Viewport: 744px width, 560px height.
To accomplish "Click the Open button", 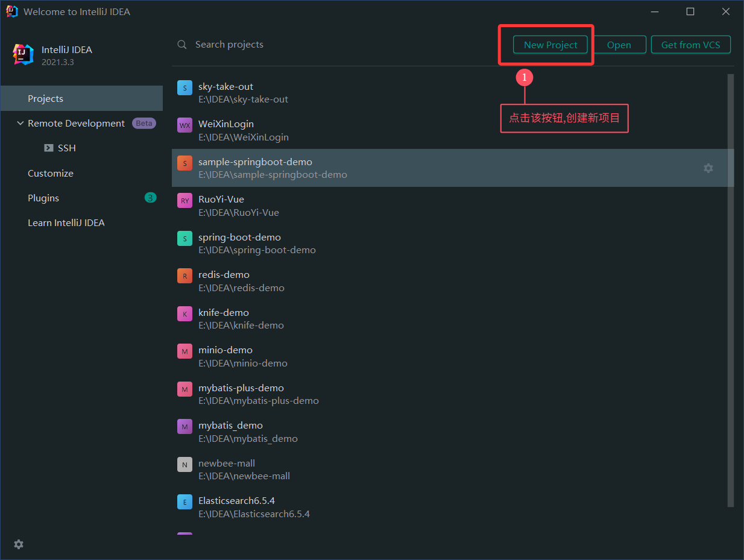I will click(619, 45).
